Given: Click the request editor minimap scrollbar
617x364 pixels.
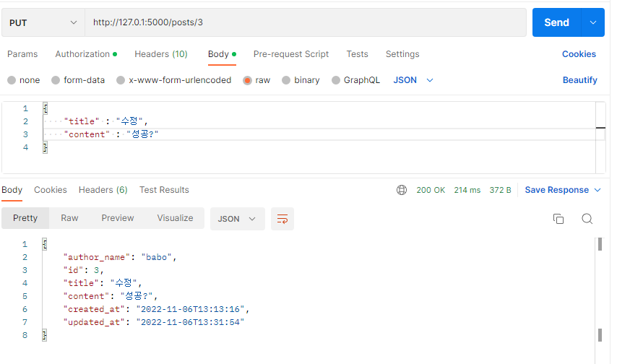Looking at the screenshot, I should 600,137.
